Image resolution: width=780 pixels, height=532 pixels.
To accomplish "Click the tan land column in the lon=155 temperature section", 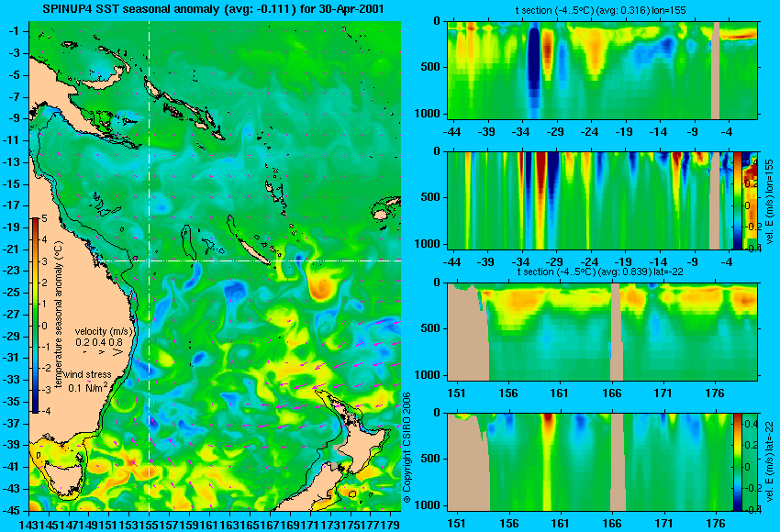I will 716,70.
